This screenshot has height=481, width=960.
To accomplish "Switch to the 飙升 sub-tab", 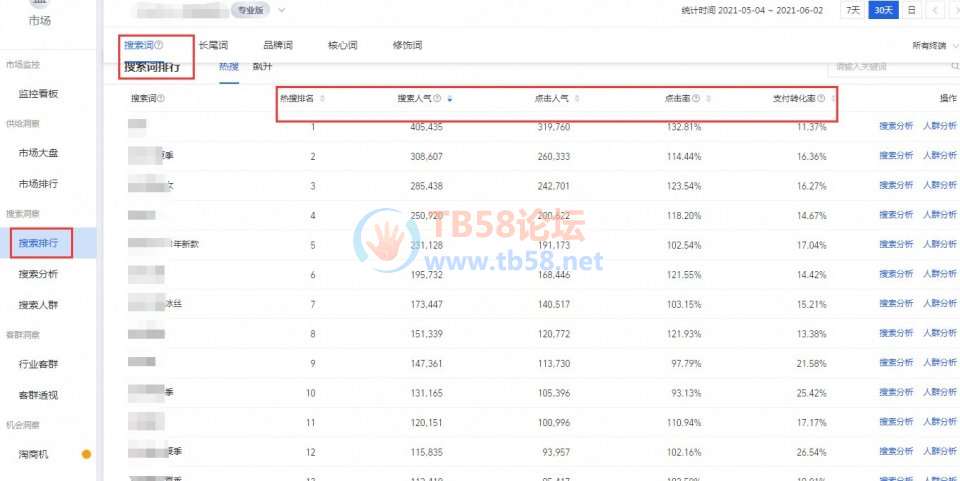I will click(262, 67).
